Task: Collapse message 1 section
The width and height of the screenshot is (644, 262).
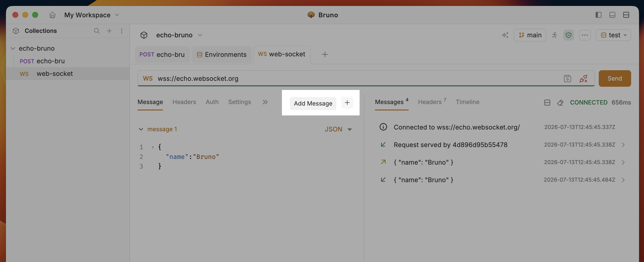Action: click(x=141, y=129)
